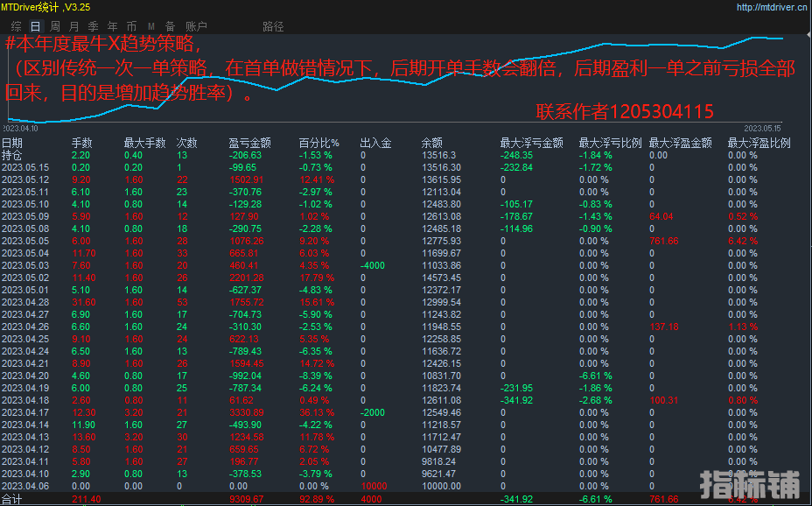Screen dimensions: 812x506
Task: Click the -4000 withdrawal value
Action: coord(373,265)
